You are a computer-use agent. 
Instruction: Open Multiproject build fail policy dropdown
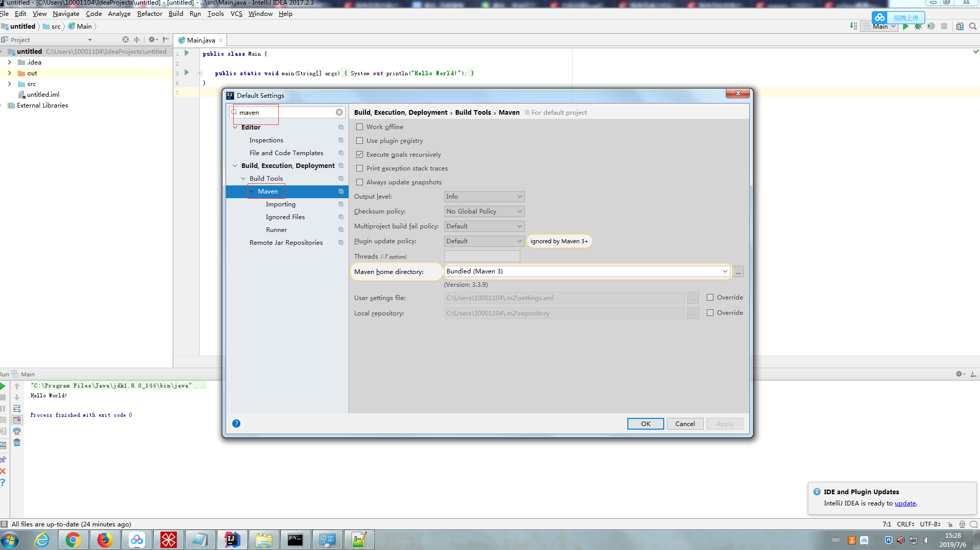[x=484, y=226]
